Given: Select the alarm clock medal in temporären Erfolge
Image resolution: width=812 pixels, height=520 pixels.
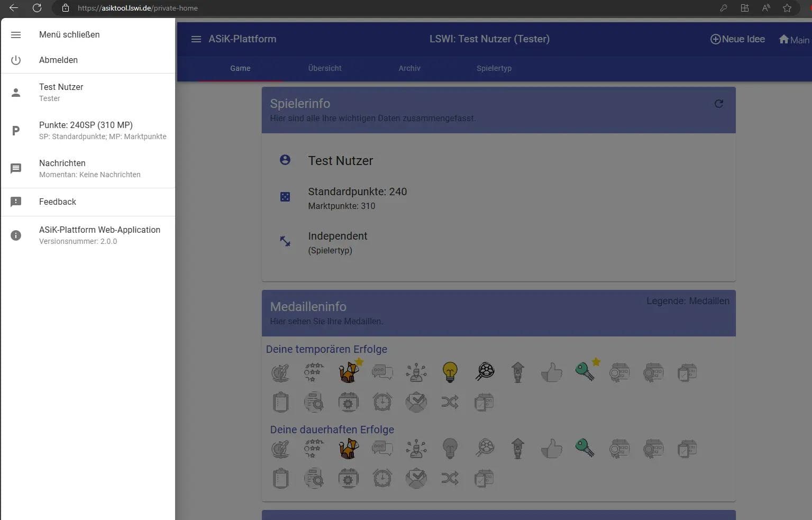Looking at the screenshot, I should (x=382, y=402).
